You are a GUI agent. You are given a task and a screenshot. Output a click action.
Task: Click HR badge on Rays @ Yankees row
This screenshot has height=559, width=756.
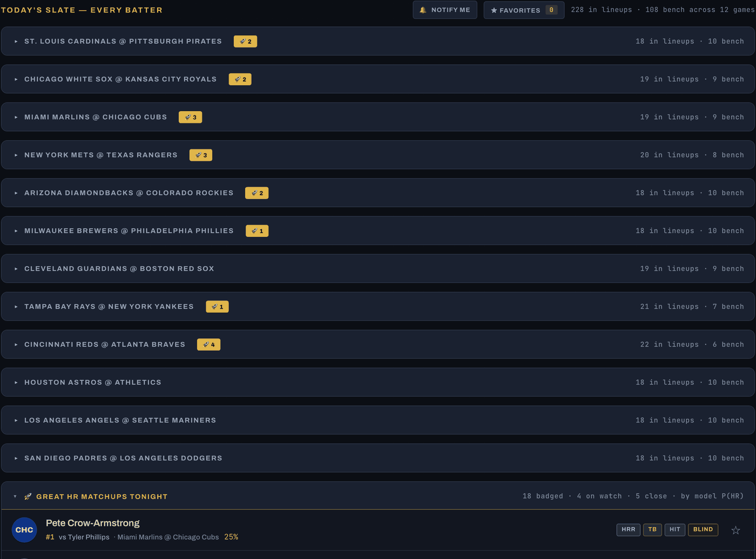217,306
